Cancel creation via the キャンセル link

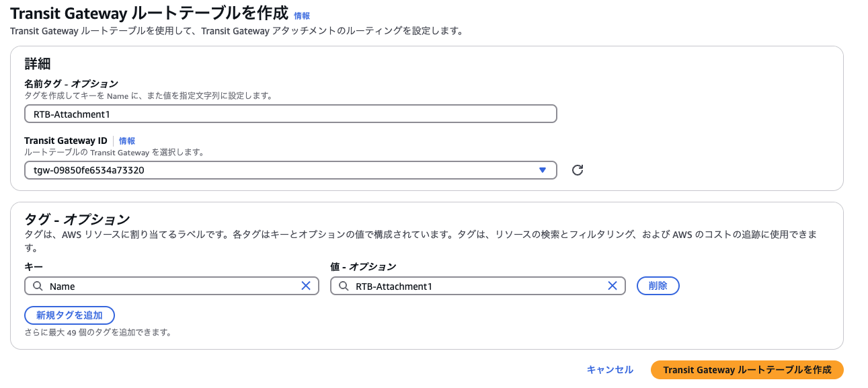click(610, 370)
